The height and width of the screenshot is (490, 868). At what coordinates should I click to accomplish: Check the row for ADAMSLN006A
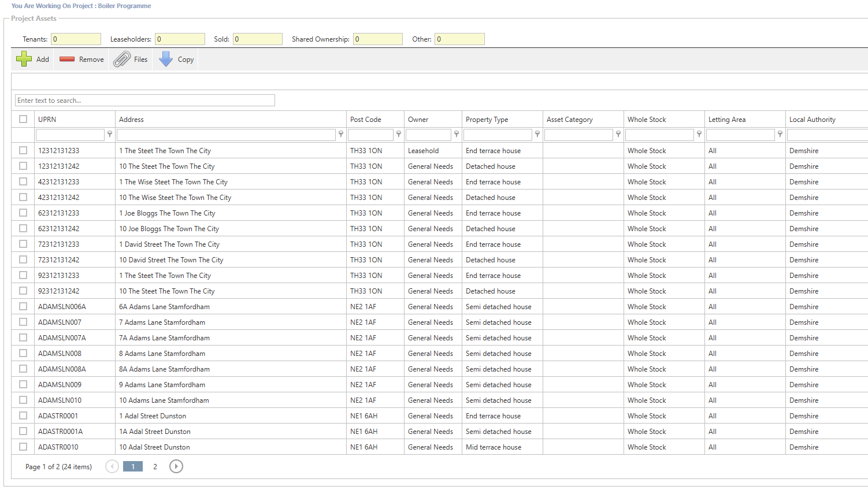click(x=23, y=306)
